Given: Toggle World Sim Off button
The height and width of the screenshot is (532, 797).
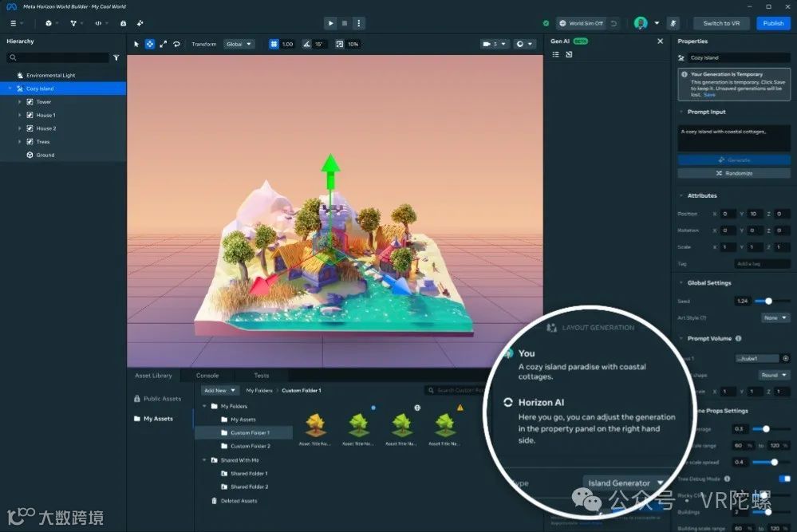Looking at the screenshot, I should 581,23.
